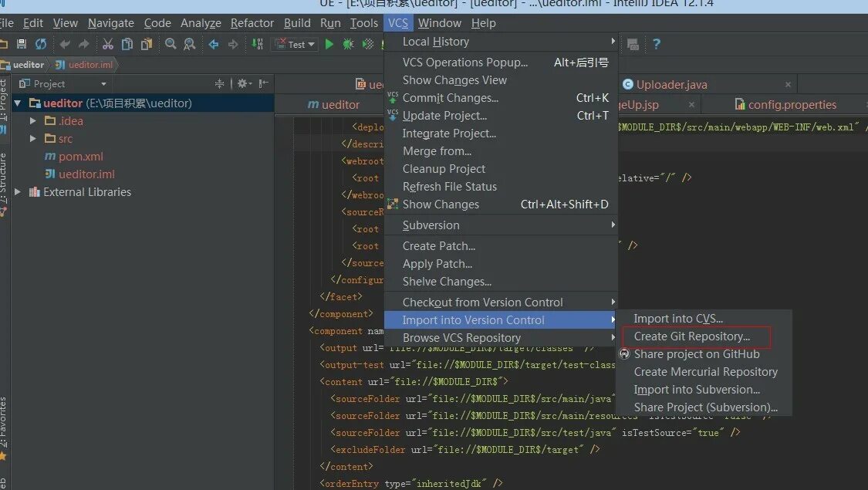The width and height of the screenshot is (868, 490).
Task: Select Integrate Project... entry
Action: pos(501,133)
